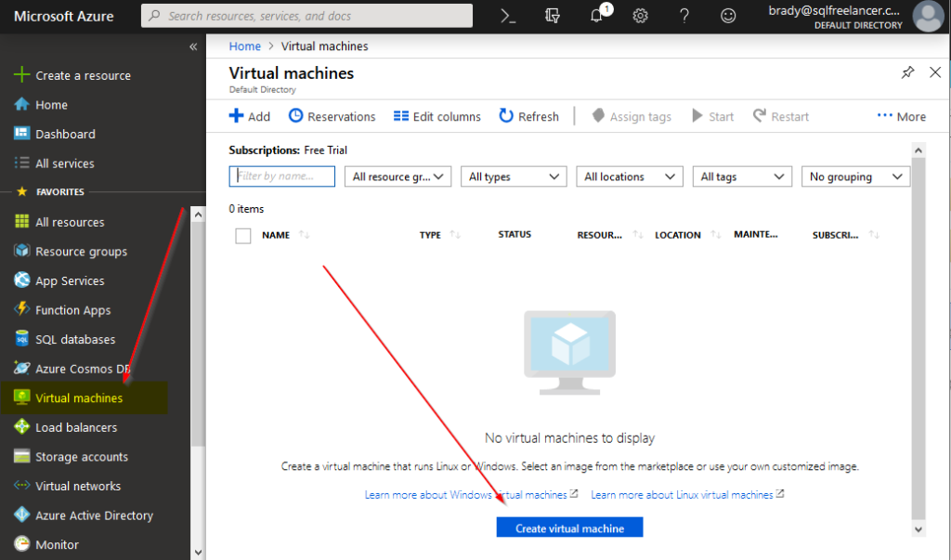
Task: Click the account avatar
Action: coord(927,16)
